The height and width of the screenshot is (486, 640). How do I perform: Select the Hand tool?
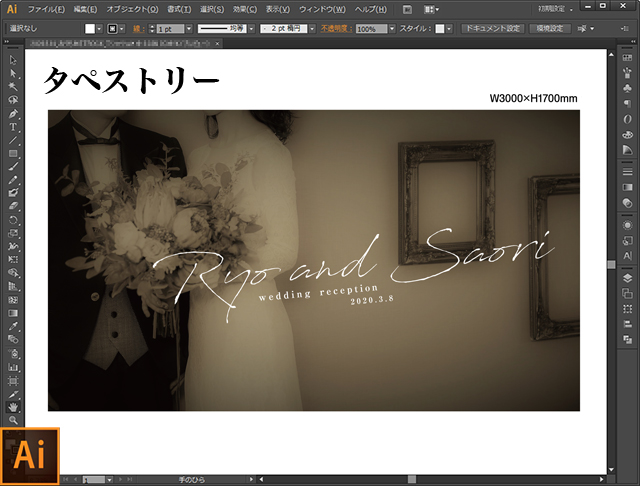pos(13,407)
